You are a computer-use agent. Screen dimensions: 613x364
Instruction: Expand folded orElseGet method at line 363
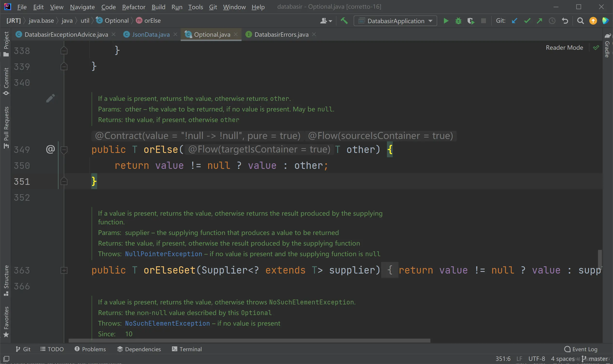64,270
